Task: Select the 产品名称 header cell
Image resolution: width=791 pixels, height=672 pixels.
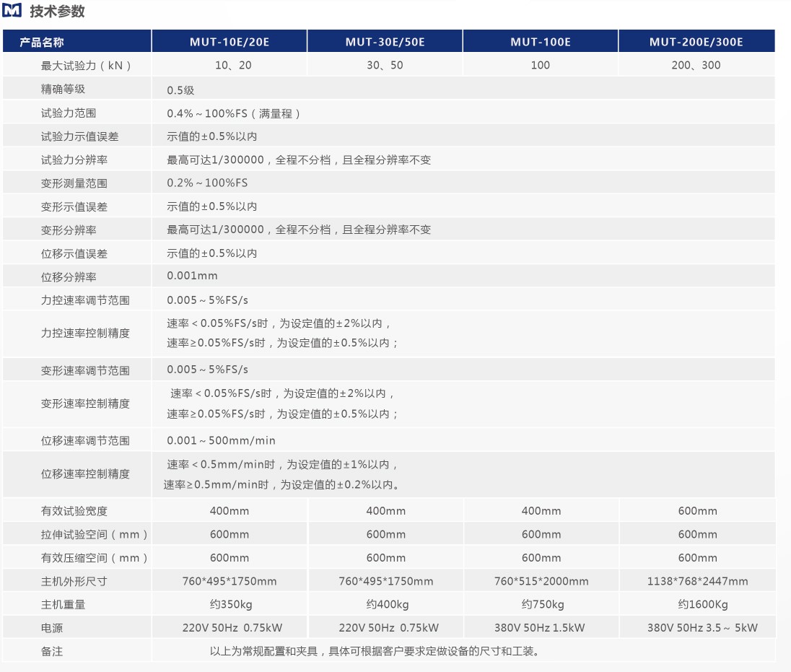Action: 42,42
